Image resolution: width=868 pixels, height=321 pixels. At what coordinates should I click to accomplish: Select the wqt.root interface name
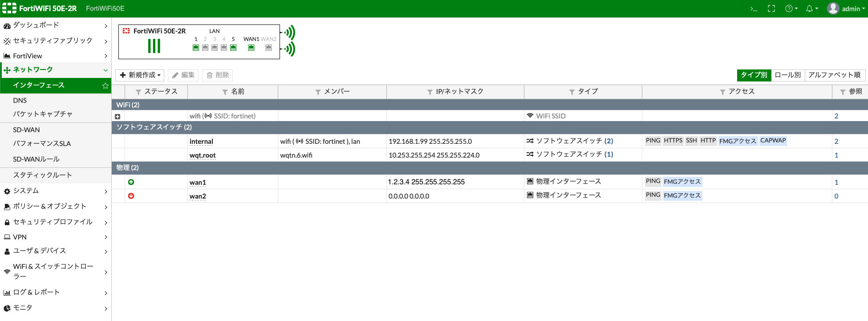(x=203, y=155)
